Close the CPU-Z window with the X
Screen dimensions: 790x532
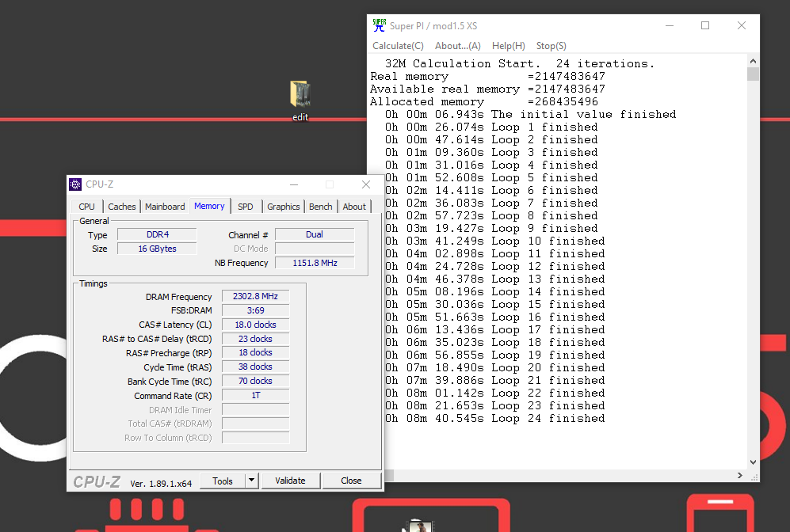366,184
